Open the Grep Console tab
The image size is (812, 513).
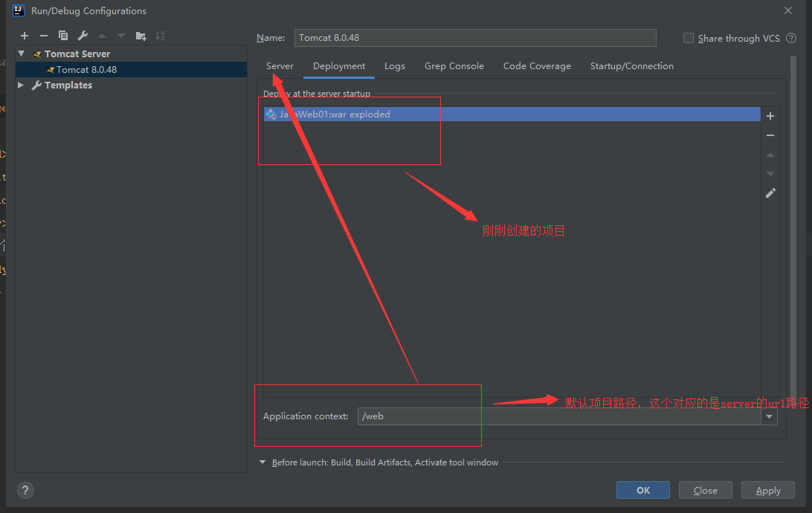pyautogui.click(x=454, y=66)
